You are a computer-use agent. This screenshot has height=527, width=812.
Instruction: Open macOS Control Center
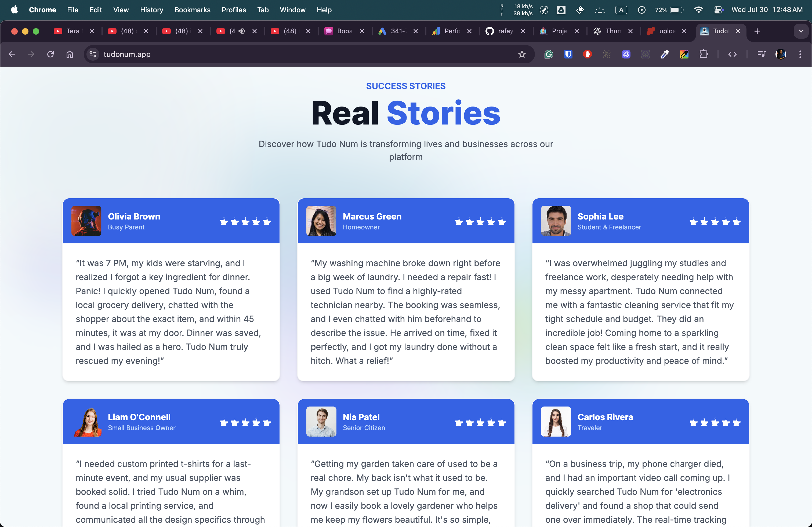point(719,10)
